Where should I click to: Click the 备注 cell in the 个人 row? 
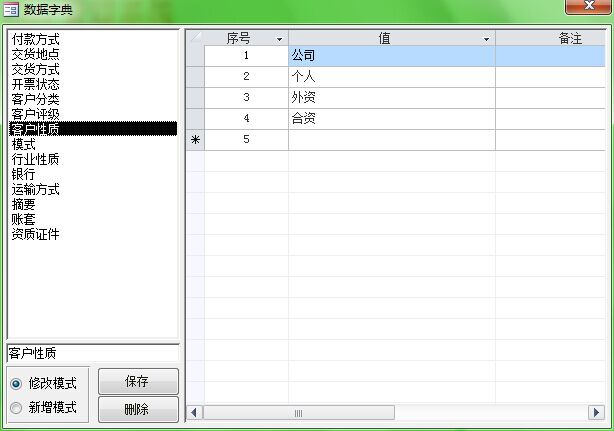551,77
